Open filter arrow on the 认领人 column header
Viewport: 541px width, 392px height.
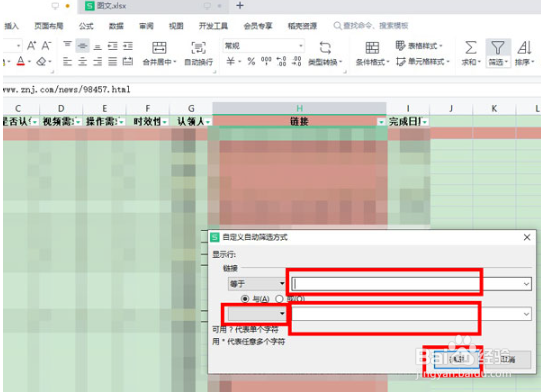(208, 122)
